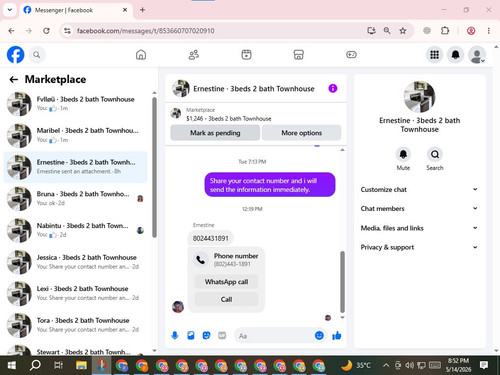The width and height of the screenshot is (500, 375).
Task: Open Windows taskbar search
Action: pos(35,365)
